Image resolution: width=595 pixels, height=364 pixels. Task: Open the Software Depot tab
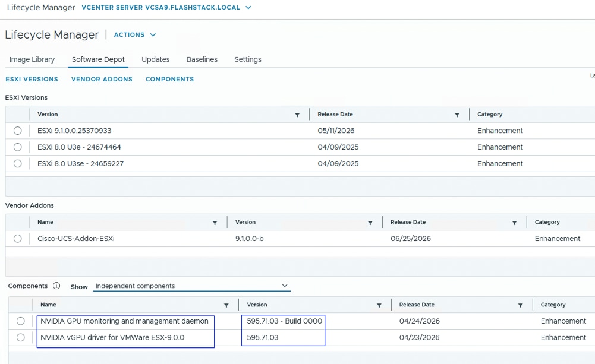(98, 59)
